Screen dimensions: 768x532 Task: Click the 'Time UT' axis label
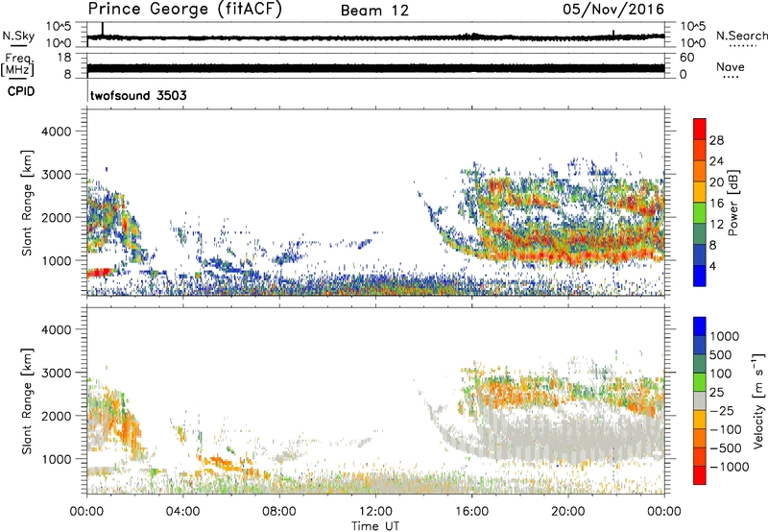(375, 526)
